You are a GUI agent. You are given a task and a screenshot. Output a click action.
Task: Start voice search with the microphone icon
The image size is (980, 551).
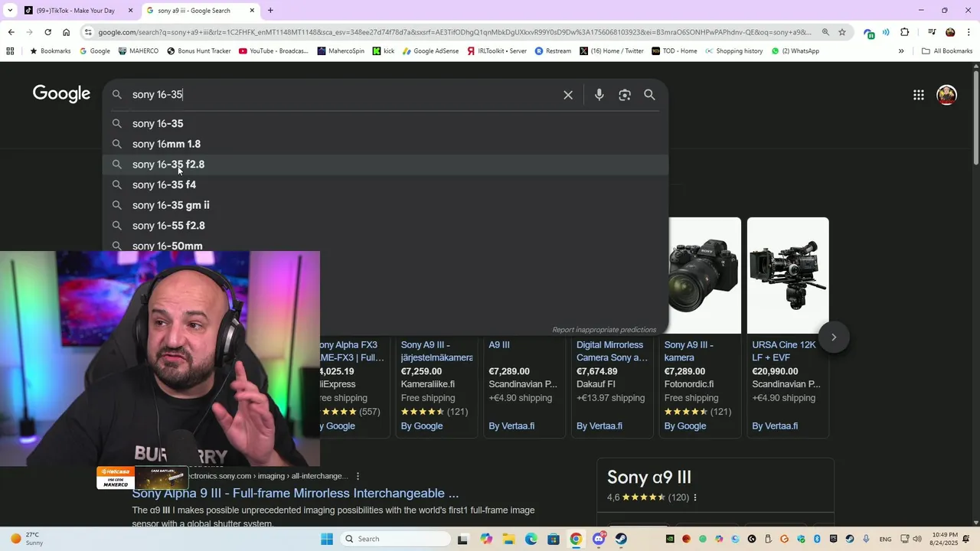coord(599,95)
